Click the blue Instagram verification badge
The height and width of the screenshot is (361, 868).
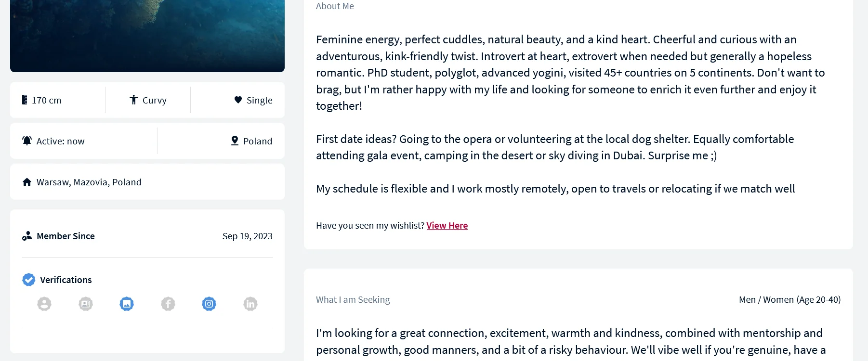point(209,304)
